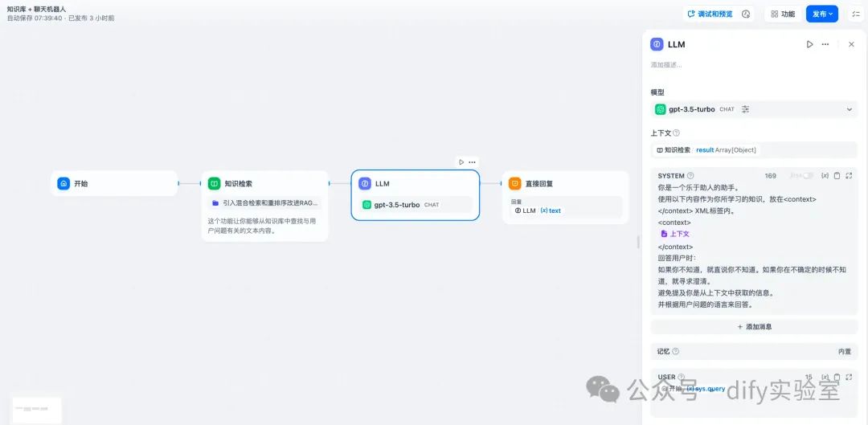
Task: Expand the USER prompt editor fullscreen
Action: coord(850,377)
